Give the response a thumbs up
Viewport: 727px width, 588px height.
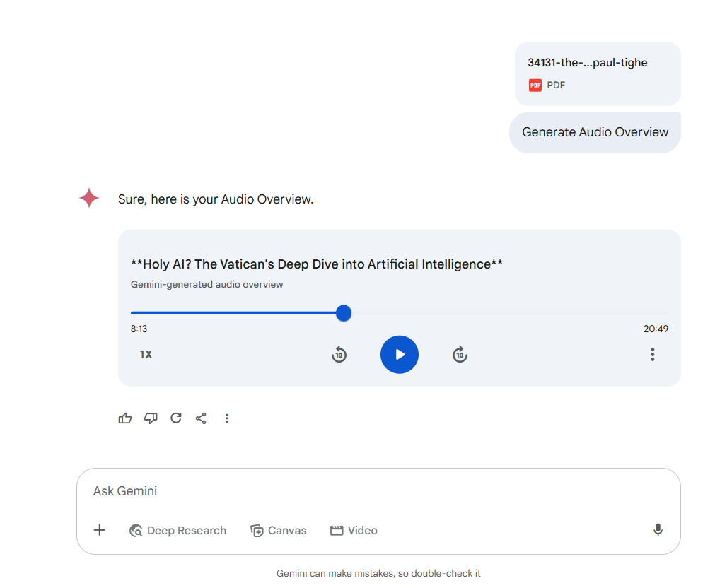click(x=125, y=418)
